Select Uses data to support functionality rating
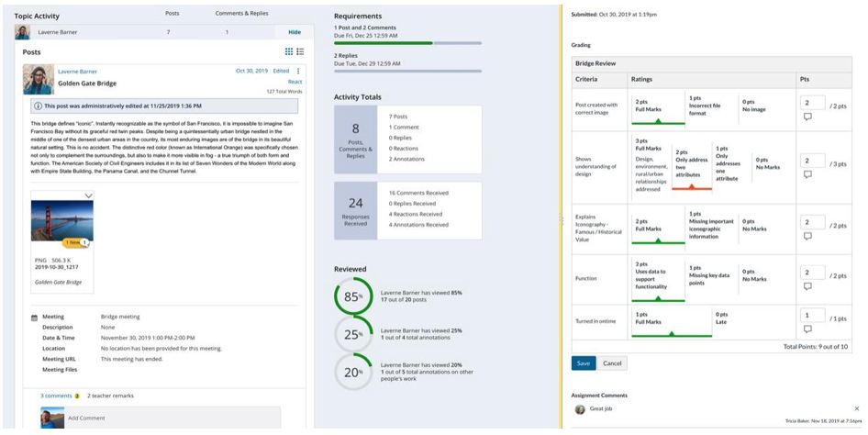The image size is (868, 435). (658, 280)
